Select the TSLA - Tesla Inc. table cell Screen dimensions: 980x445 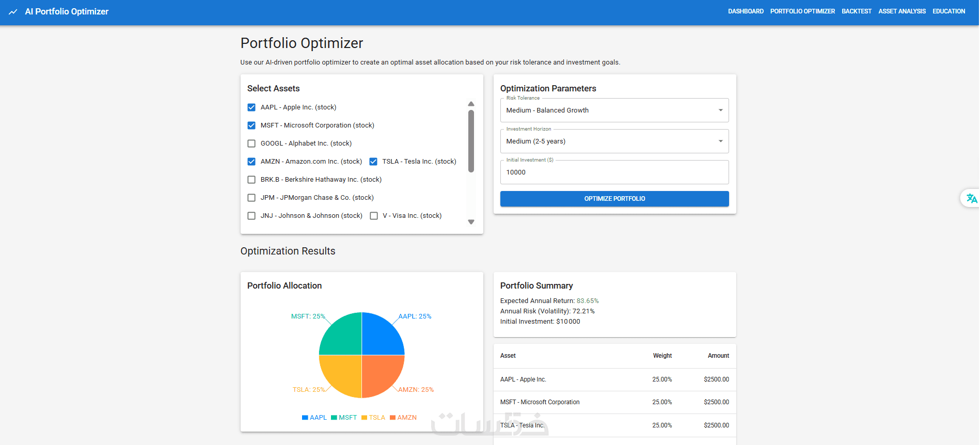pyautogui.click(x=522, y=425)
